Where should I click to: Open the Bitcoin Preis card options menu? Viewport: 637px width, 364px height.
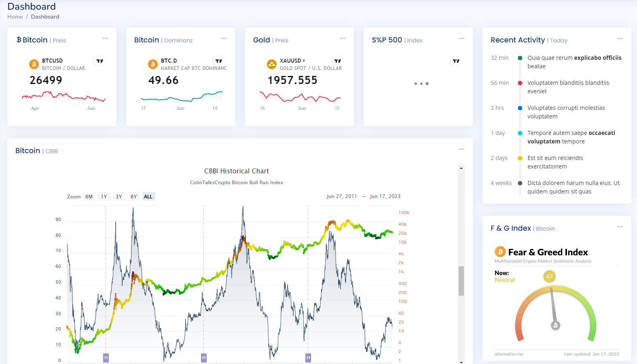[105, 39]
